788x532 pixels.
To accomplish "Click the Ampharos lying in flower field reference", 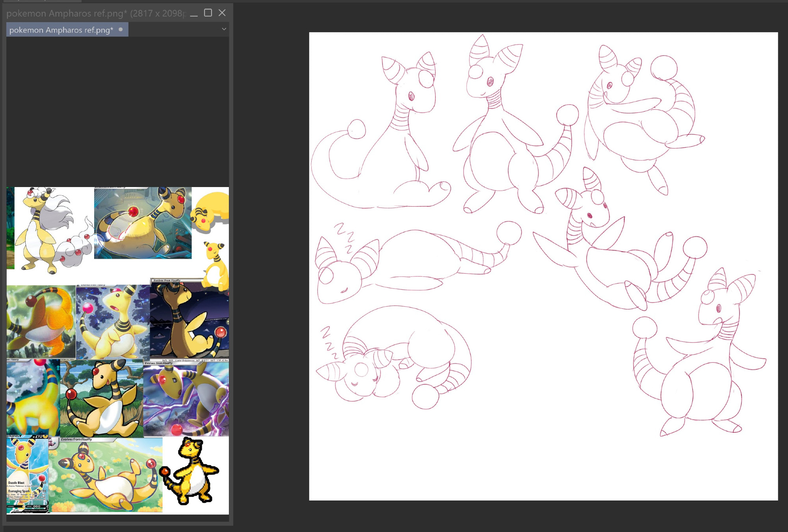I will point(105,475).
